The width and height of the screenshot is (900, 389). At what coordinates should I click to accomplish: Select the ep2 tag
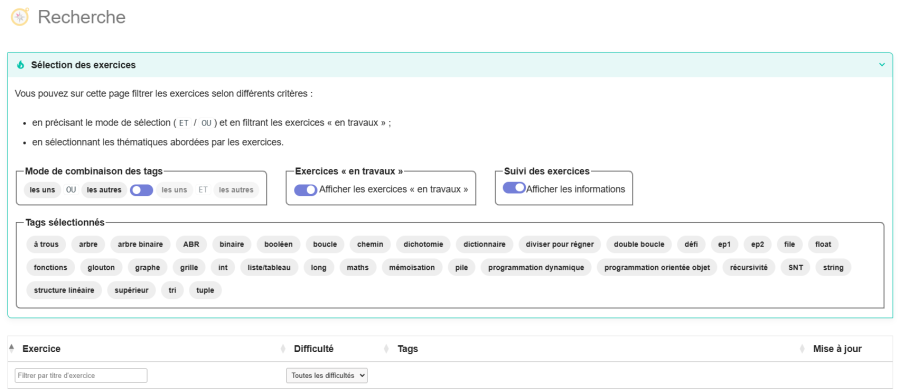click(x=758, y=244)
